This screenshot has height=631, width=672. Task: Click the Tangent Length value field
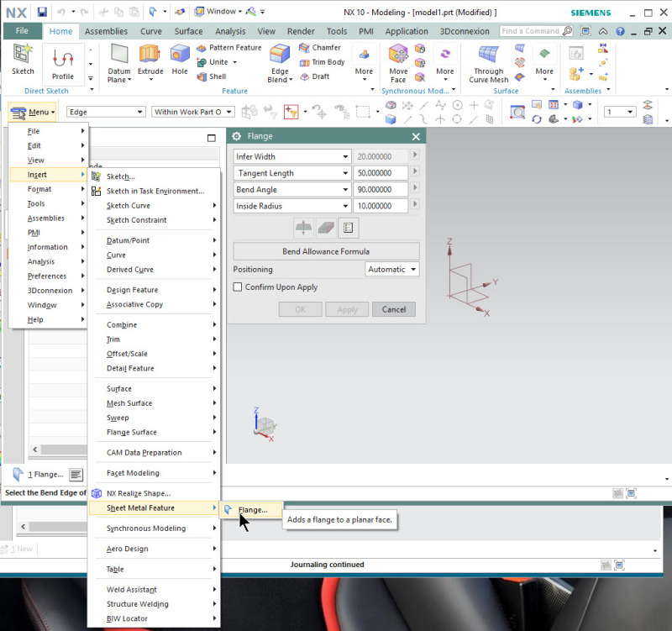(x=381, y=173)
